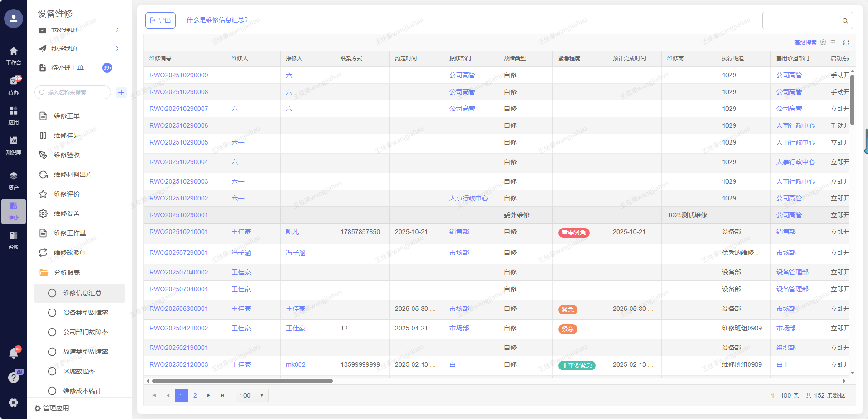Open the AI help question icon
868x419 pixels.
pos(14,377)
